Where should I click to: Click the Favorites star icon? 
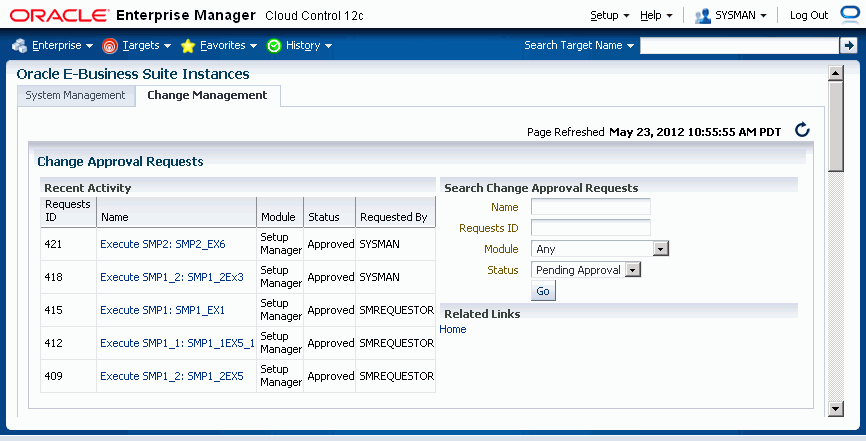pyautogui.click(x=188, y=46)
